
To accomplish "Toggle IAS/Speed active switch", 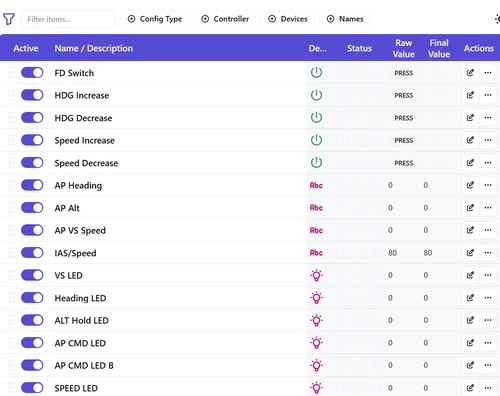I will click(32, 253).
